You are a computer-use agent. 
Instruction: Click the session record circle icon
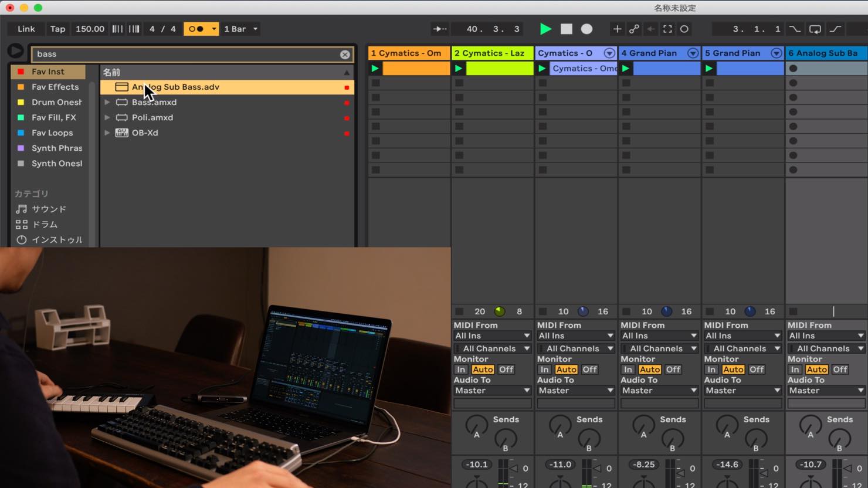point(684,29)
